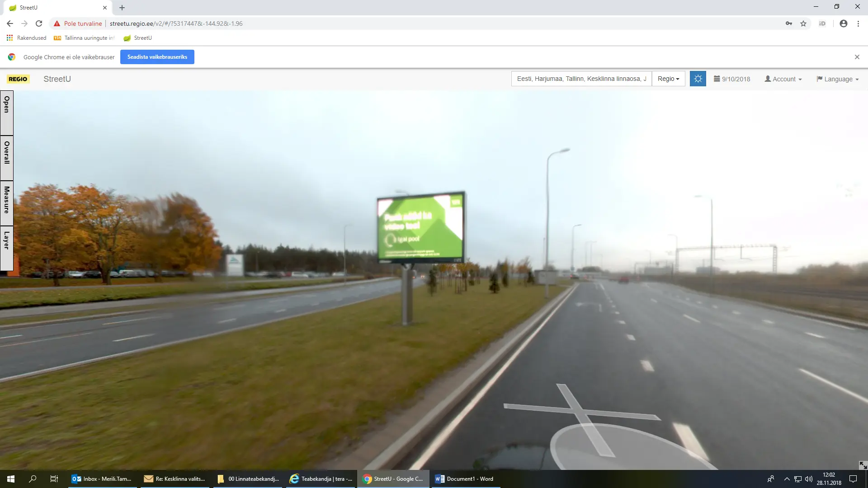Open Chrome three-dot menu
868x488 pixels.
[858, 23]
